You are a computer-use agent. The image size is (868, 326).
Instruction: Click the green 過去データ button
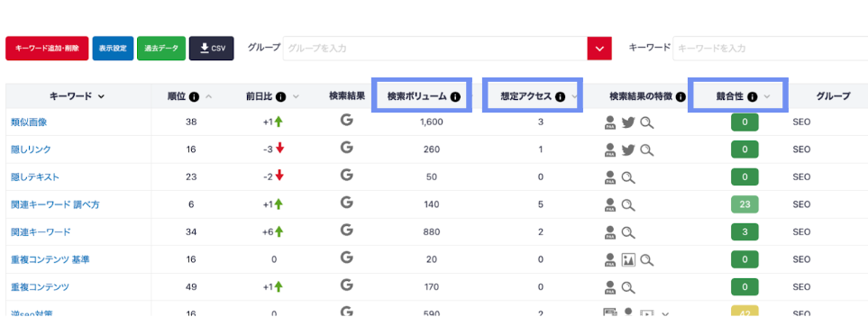tap(161, 49)
